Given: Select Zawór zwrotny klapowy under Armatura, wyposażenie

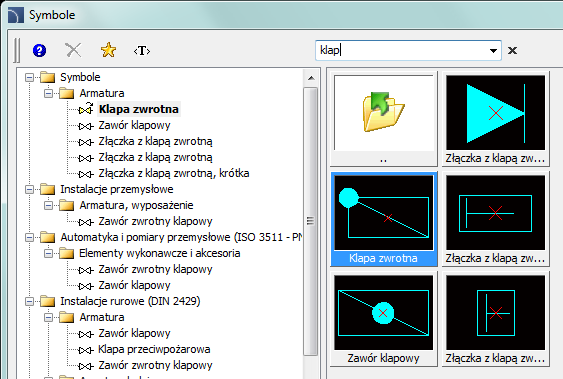Looking at the screenshot, I should (x=155, y=221).
